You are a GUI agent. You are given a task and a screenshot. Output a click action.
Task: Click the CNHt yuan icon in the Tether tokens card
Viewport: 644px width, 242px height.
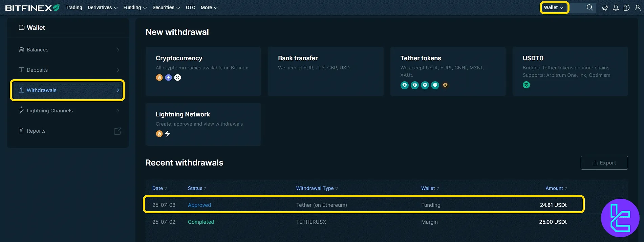coord(425,85)
